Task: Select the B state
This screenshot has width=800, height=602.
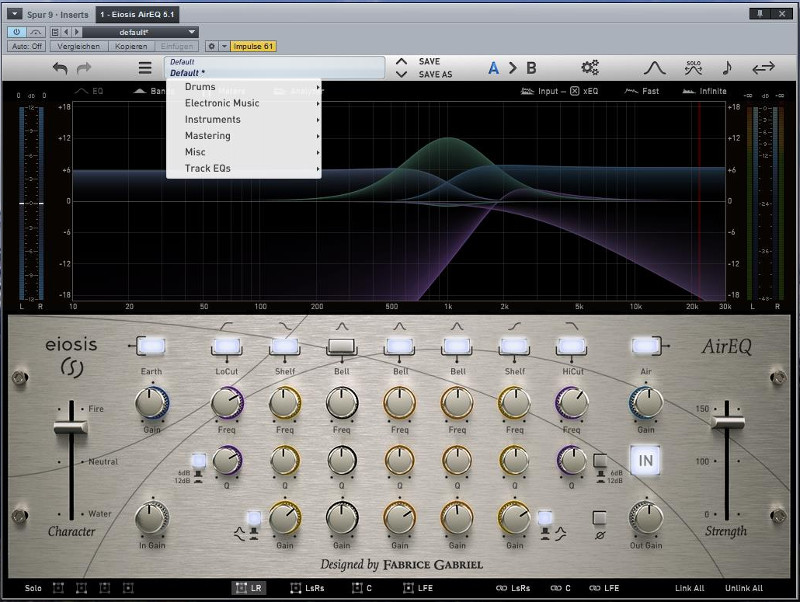Action: tap(531, 68)
